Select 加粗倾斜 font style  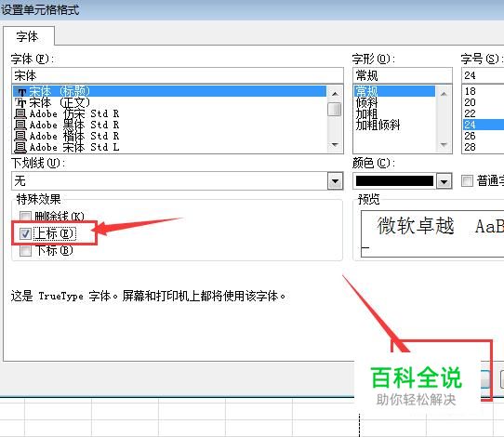pyautogui.click(x=378, y=126)
